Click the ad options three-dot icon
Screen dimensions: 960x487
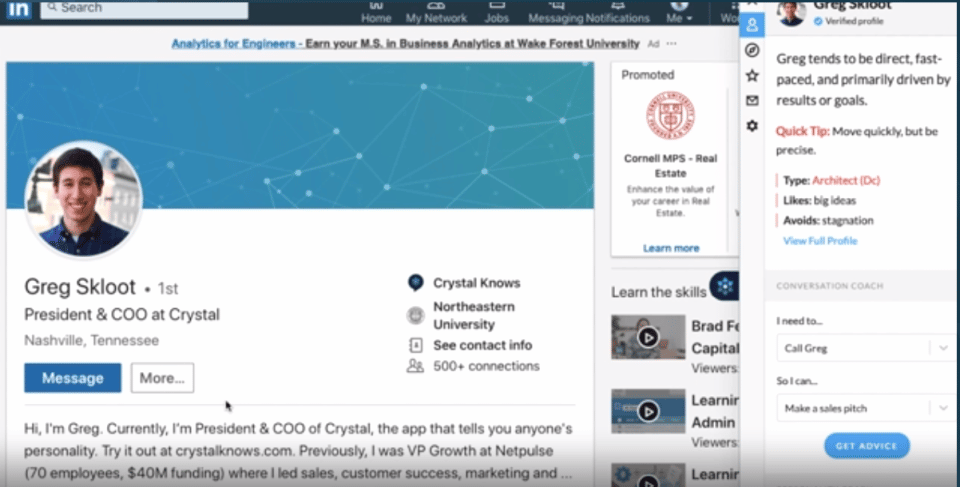coord(672,43)
